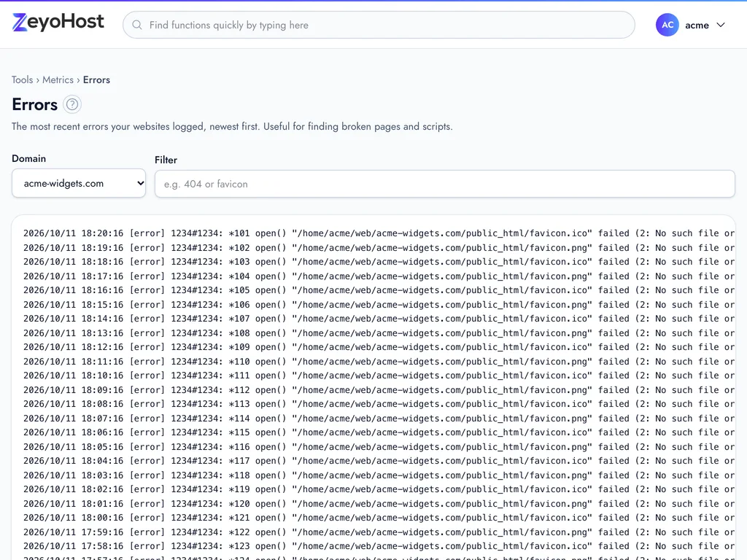The width and height of the screenshot is (747, 560).
Task: Select the log line with request *102
Action: [379, 248]
